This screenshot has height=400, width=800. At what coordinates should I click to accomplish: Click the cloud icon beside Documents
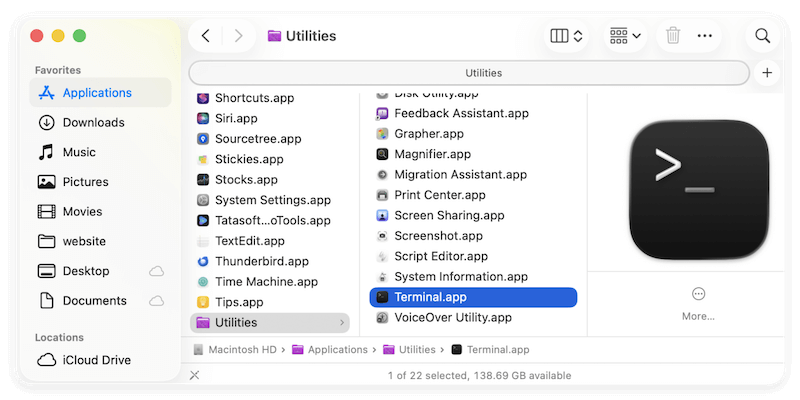click(x=157, y=301)
